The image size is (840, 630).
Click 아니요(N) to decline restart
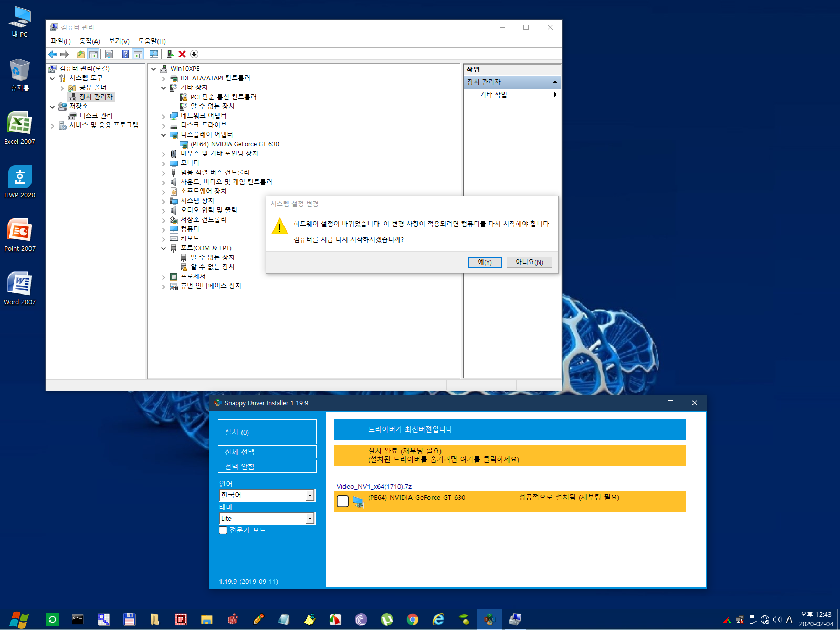[529, 262]
